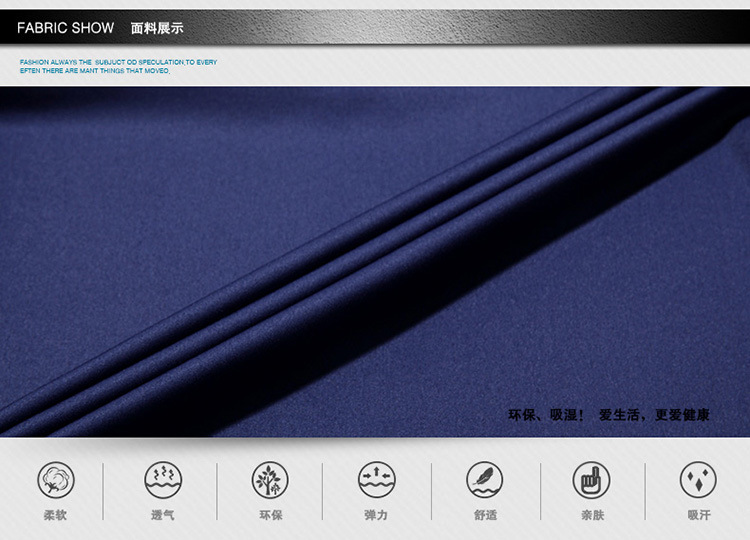Image resolution: width=750 pixels, height=540 pixels.
Task: Click the 柔软 label text
Action: point(55,515)
